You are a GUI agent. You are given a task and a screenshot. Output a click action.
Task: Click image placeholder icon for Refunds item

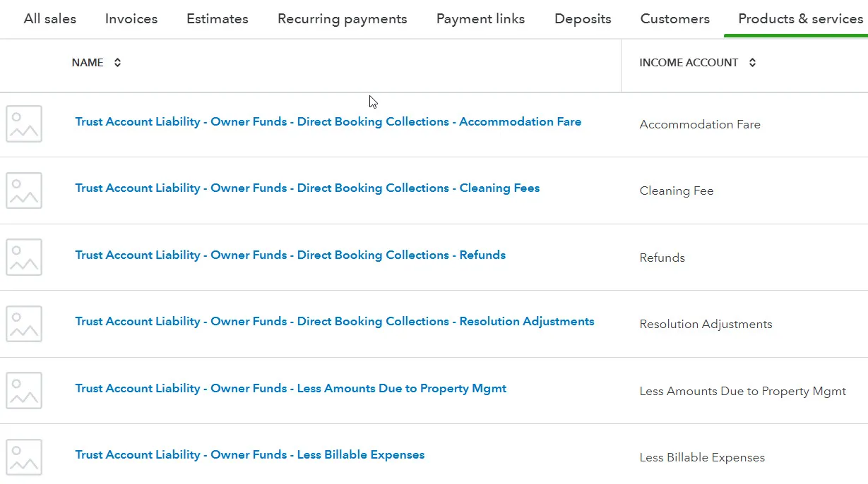24,257
